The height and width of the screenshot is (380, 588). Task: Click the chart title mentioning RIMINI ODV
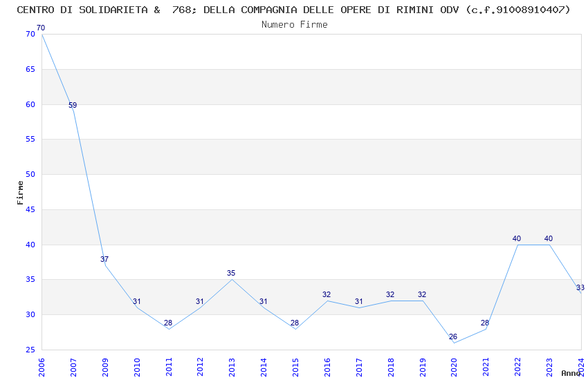tap(293, 10)
